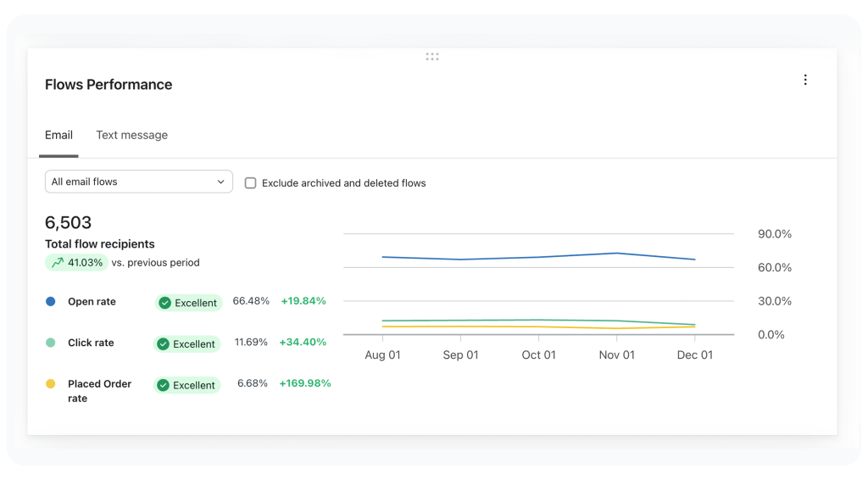This screenshot has height=480, width=868.
Task: Click the Dec 01 axis label
Action: coord(695,354)
